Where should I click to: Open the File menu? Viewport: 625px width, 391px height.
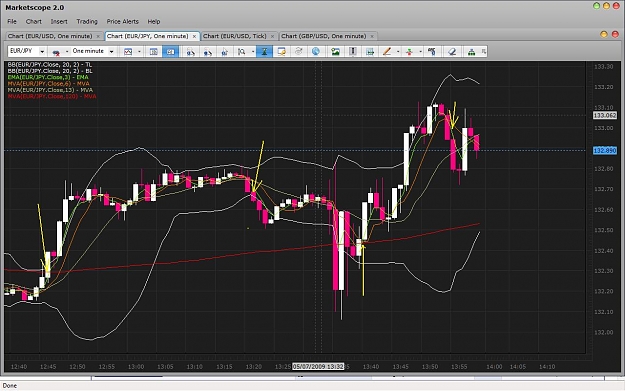[x=12, y=22]
